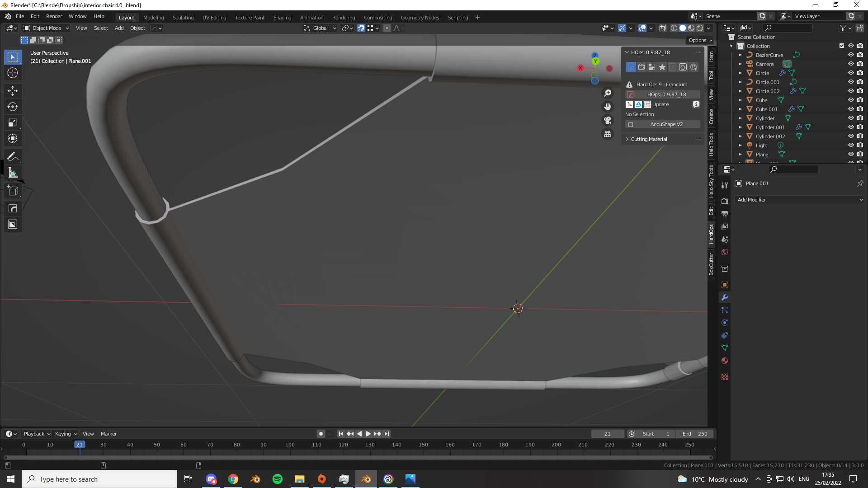Open the Add Modifier dropdown

[x=799, y=200]
